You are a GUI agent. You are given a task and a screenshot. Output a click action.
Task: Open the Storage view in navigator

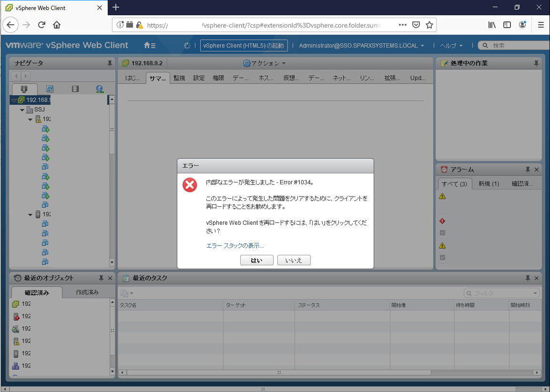(x=75, y=89)
